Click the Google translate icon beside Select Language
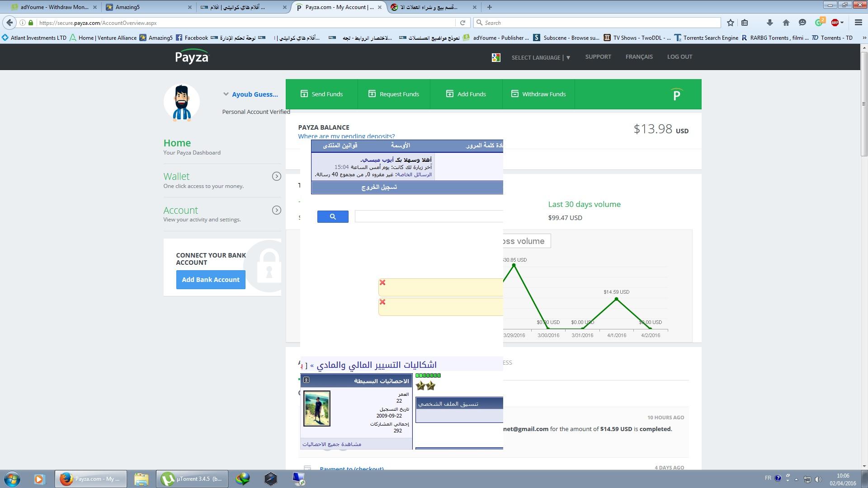This screenshot has height=488, width=868. [496, 57]
